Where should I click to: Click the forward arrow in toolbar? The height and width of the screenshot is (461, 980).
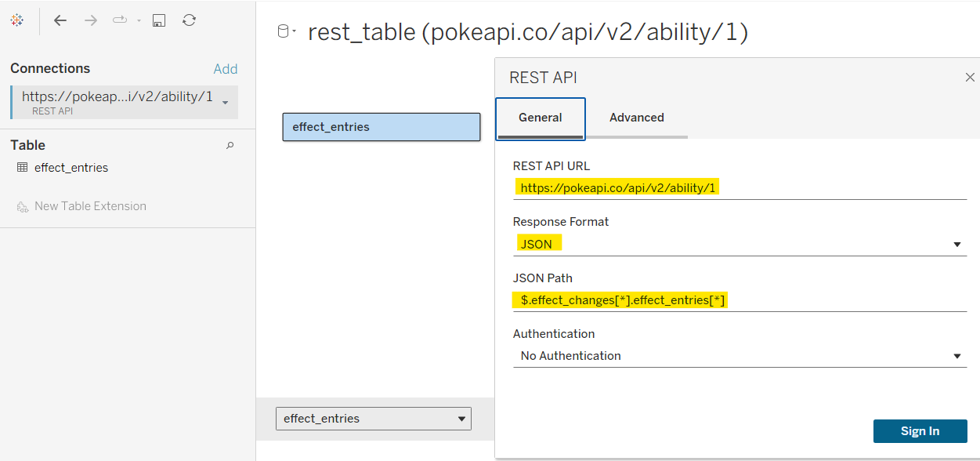click(91, 20)
